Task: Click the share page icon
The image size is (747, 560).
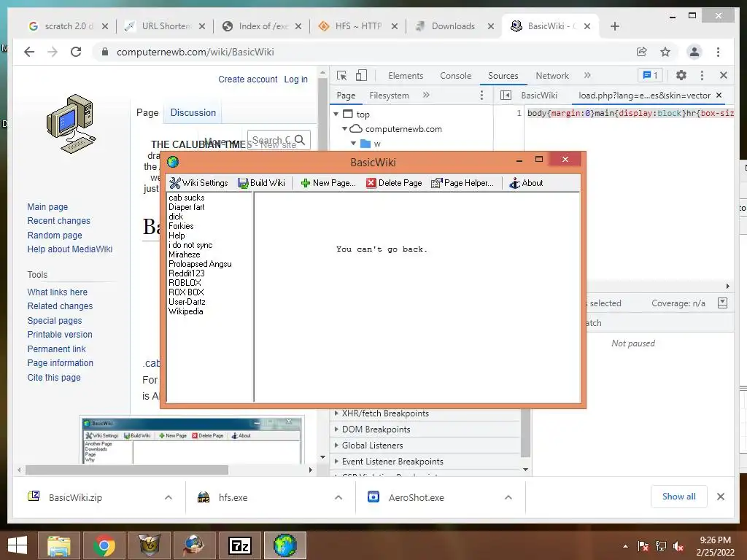Action: [642, 52]
